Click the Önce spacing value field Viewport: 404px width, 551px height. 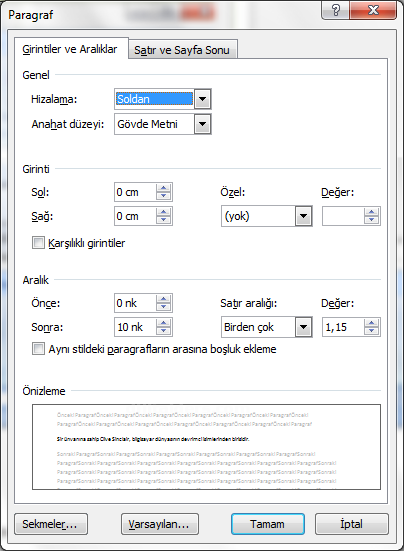click(x=135, y=303)
